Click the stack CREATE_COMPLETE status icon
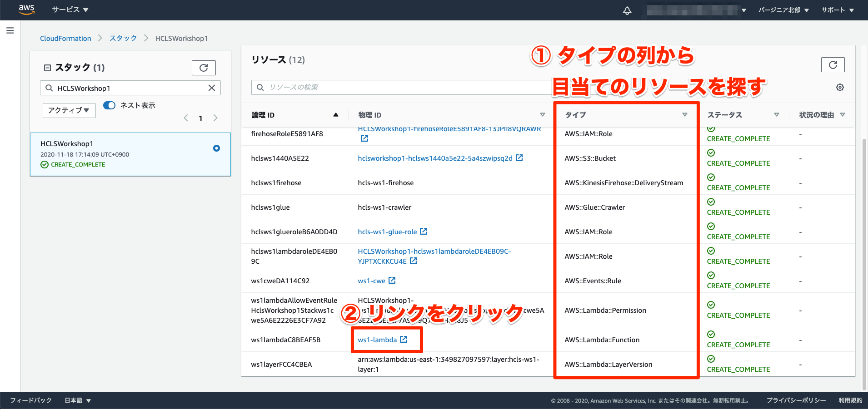Image resolution: width=868 pixels, height=409 pixels. click(45, 165)
